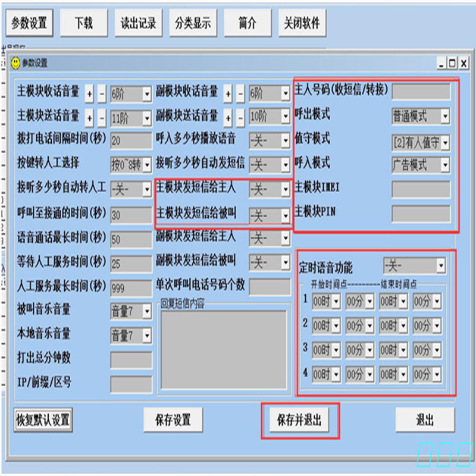Click the 主人号码 input field
Screen dimensions: 476x476
point(421,92)
